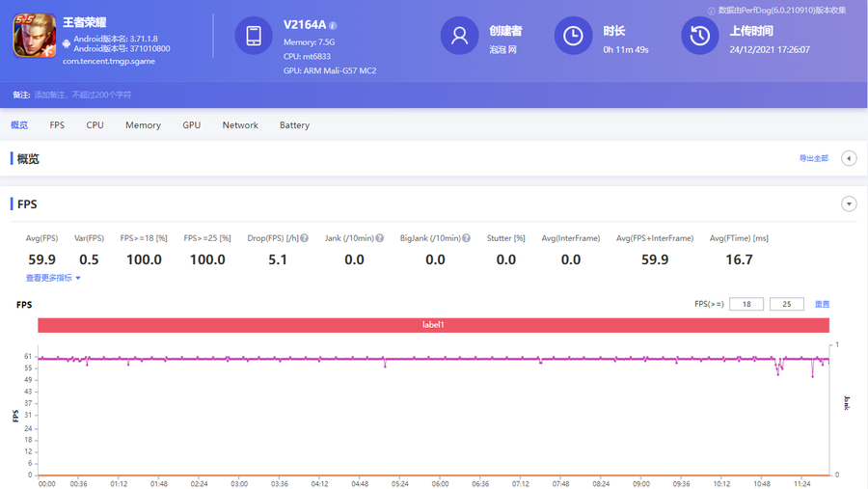Image resolution: width=868 pixels, height=489 pixels.
Task: Expand the 查看更多指标 dropdown
Action: (x=53, y=278)
